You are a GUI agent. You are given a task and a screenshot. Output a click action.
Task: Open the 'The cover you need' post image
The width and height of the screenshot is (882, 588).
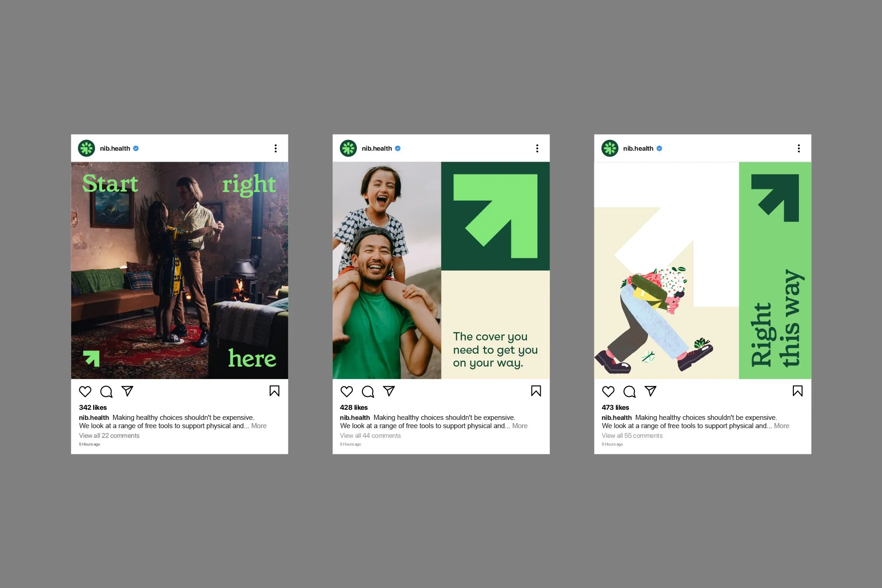tap(441, 270)
